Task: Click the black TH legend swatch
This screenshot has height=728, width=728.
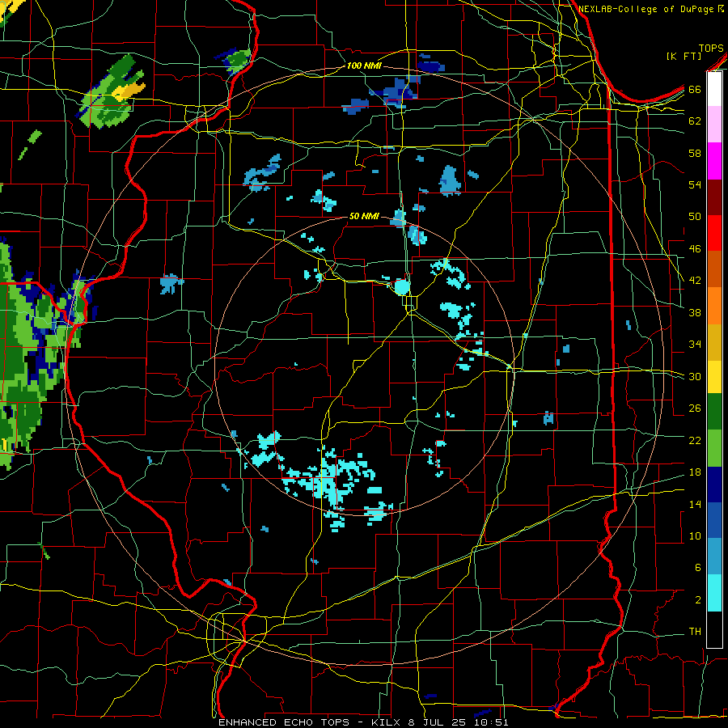Action: click(x=714, y=629)
